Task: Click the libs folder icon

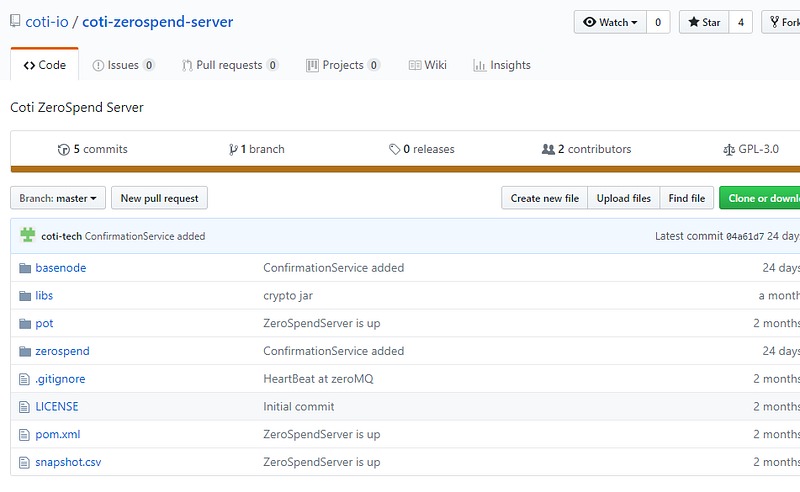Action: (26, 296)
